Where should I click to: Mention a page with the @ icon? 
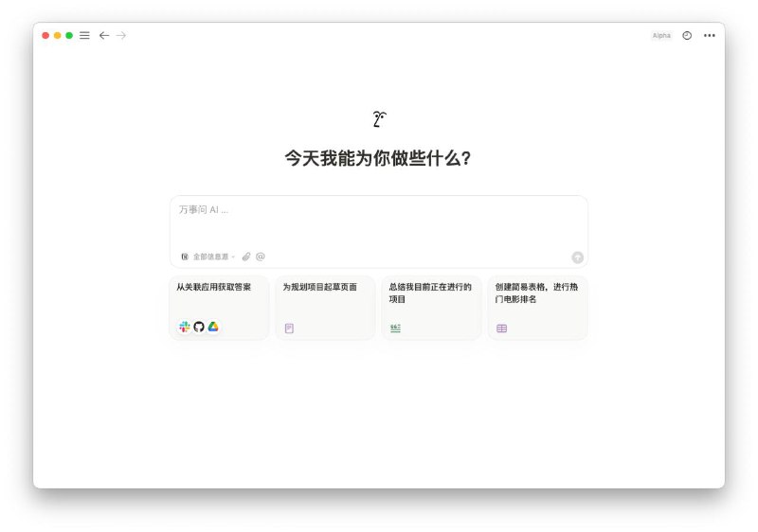(260, 257)
